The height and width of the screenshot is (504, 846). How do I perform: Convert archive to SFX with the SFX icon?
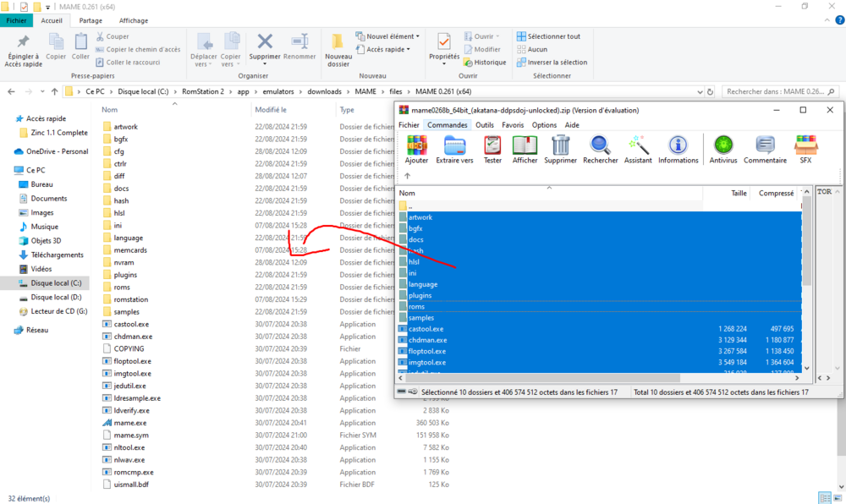point(805,145)
